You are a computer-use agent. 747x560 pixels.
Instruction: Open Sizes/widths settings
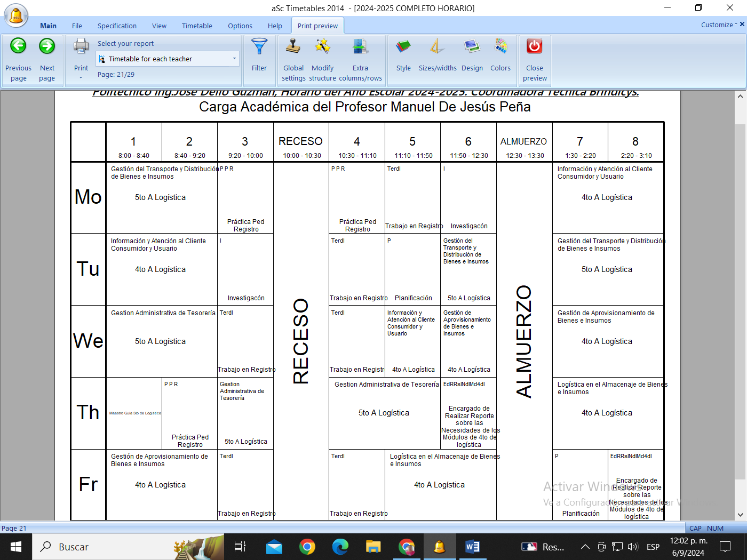pyautogui.click(x=438, y=54)
